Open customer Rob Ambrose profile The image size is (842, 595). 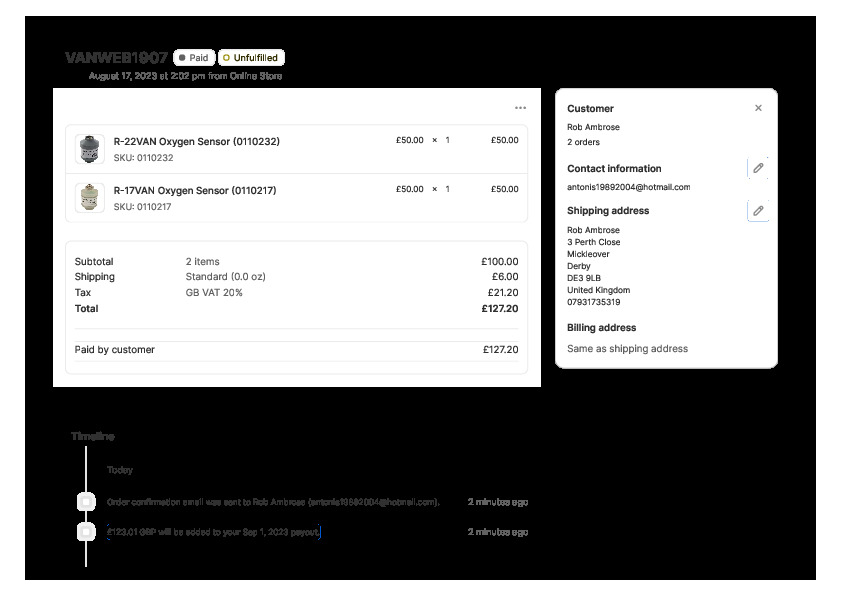[593, 127]
